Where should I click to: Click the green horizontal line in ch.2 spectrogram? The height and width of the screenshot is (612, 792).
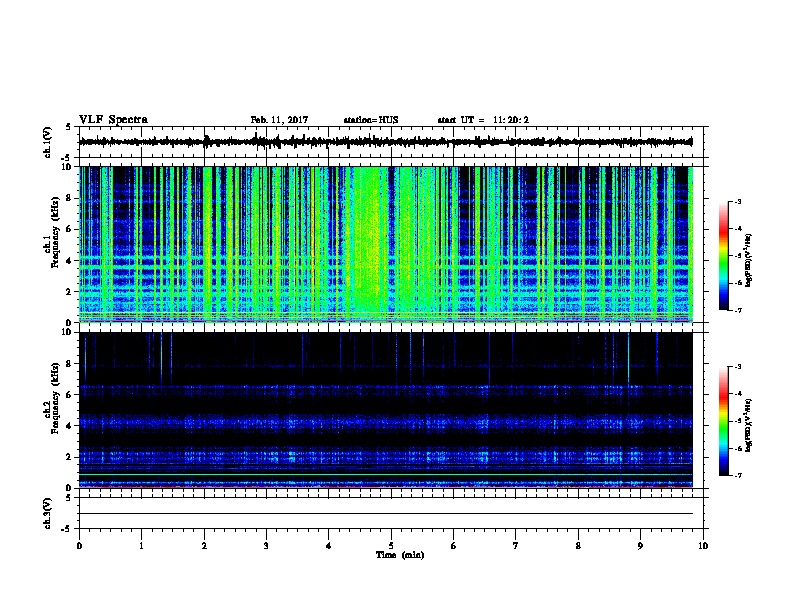[386, 474]
